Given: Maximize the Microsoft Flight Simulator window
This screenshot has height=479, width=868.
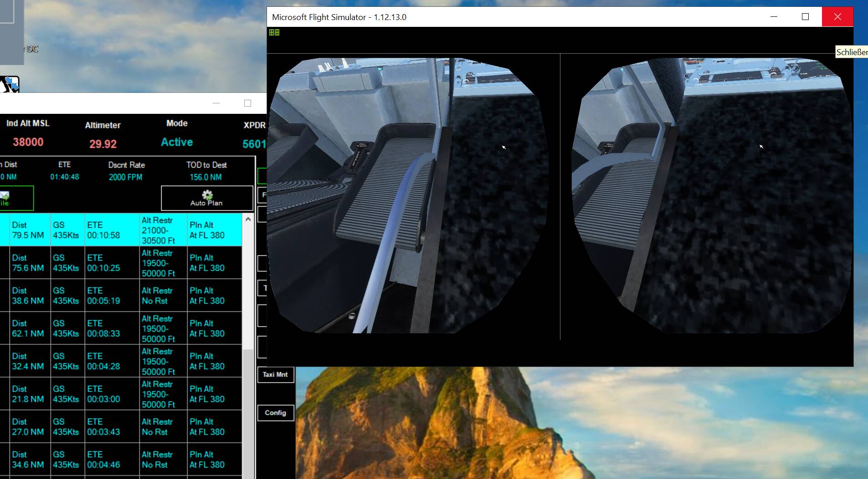Looking at the screenshot, I should pos(805,17).
